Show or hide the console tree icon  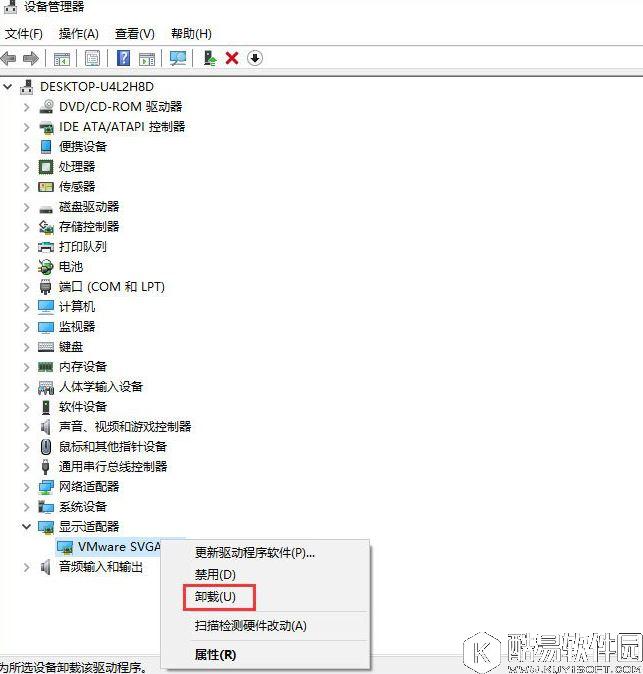(x=61, y=58)
